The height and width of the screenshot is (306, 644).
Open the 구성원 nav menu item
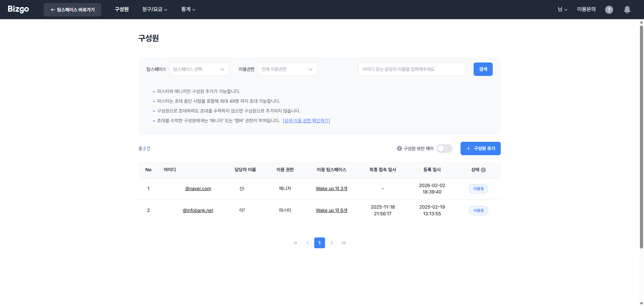click(x=122, y=9)
